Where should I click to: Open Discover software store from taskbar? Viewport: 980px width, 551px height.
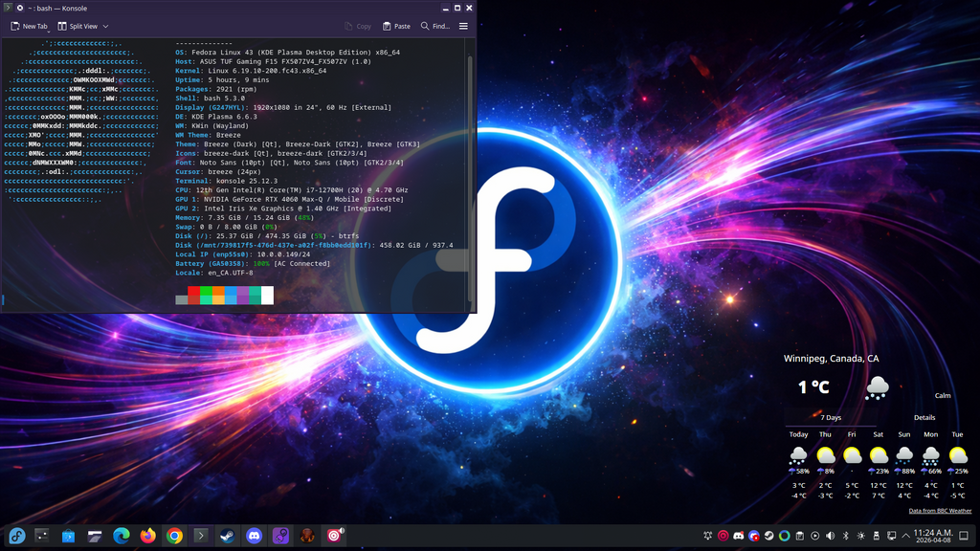[x=68, y=536]
